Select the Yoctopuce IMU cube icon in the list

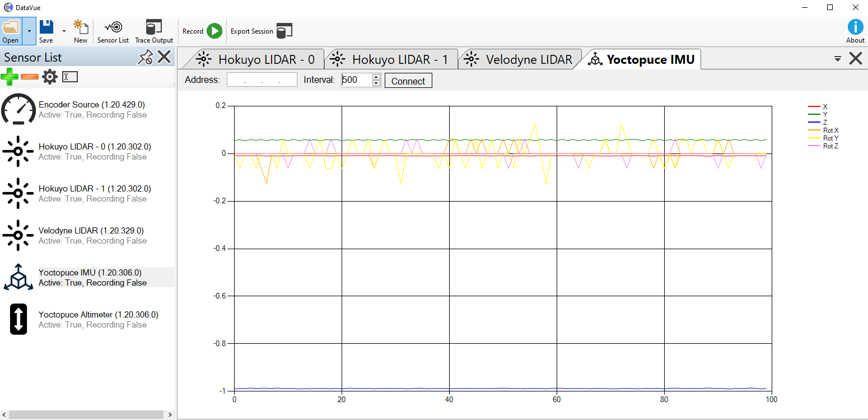[18, 277]
